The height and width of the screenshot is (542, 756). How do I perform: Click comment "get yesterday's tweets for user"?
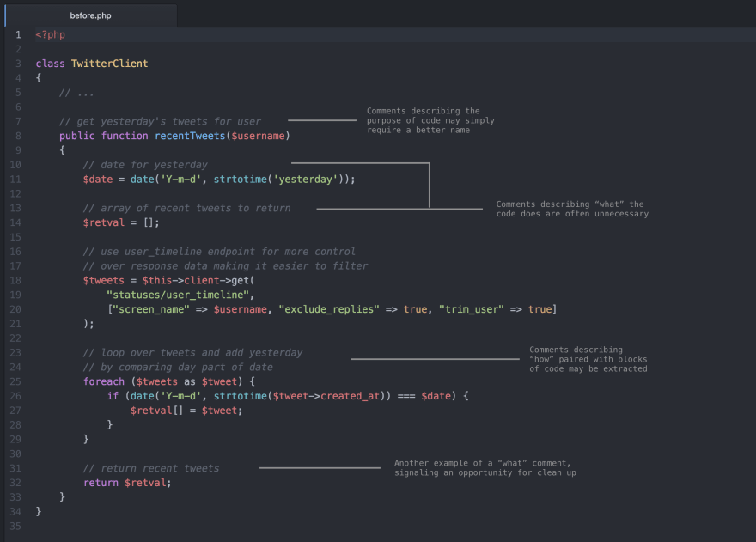tap(160, 121)
